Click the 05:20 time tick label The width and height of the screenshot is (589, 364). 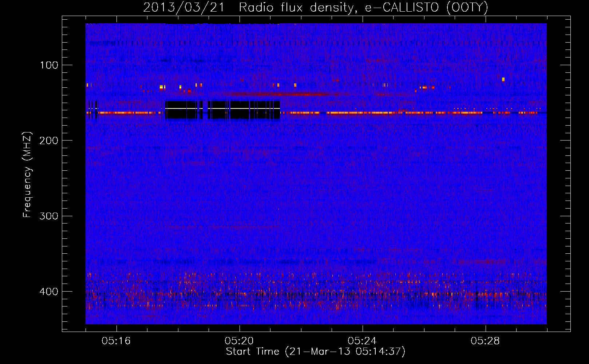coord(239,341)
